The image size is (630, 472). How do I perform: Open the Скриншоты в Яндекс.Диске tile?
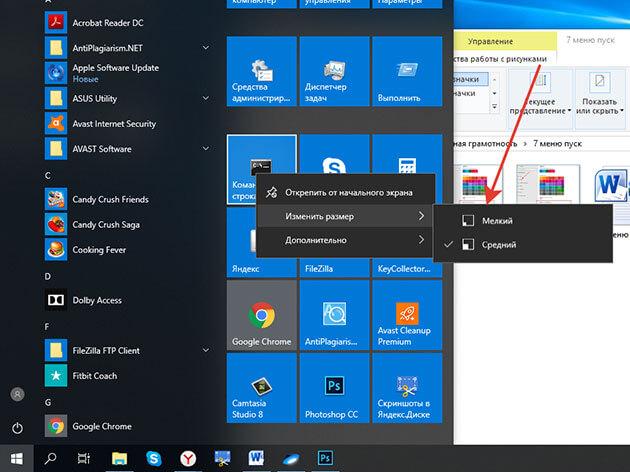pyautogui.click(x=407, y=388)
